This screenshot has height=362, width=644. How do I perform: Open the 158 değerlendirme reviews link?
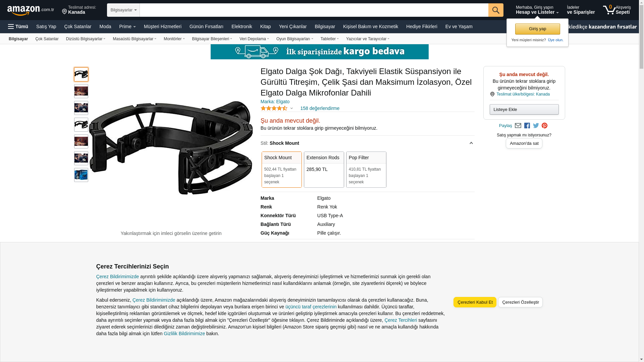320,108
